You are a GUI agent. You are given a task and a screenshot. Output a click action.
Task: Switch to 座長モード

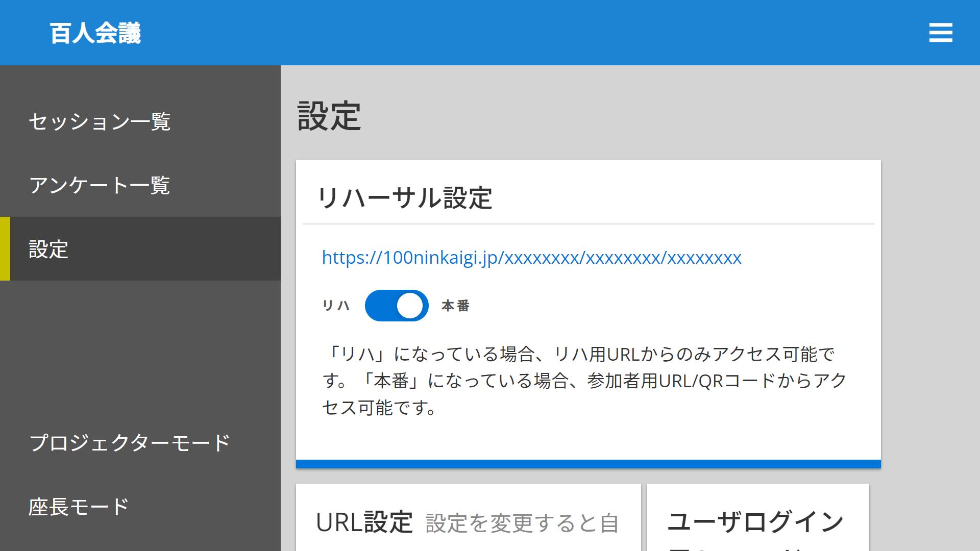79,507
